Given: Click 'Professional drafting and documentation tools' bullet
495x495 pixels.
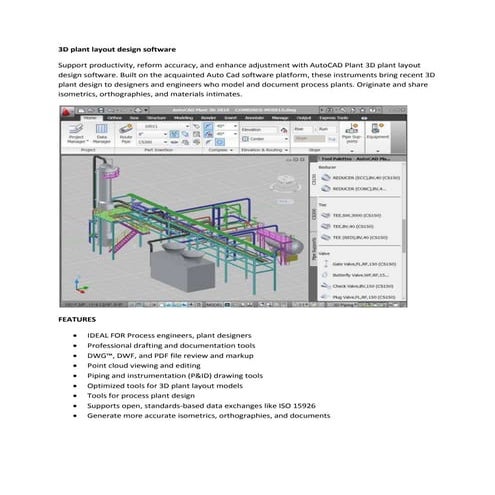Looking at the screenshot, I should [171, 345].
